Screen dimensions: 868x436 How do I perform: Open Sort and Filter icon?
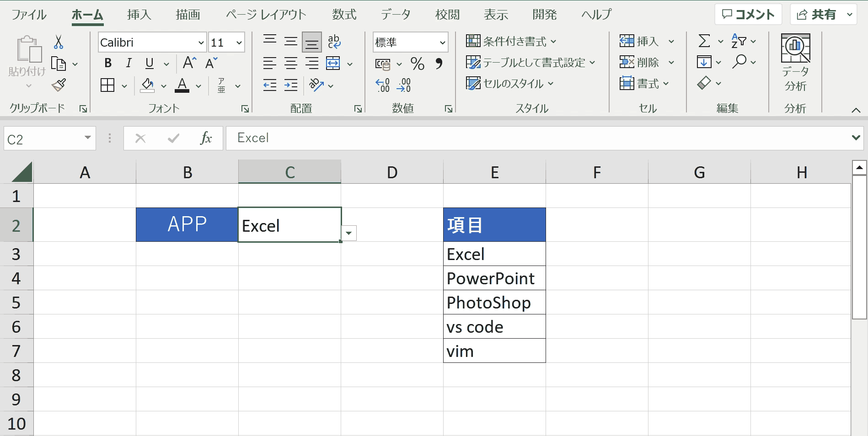click(739, 41)
